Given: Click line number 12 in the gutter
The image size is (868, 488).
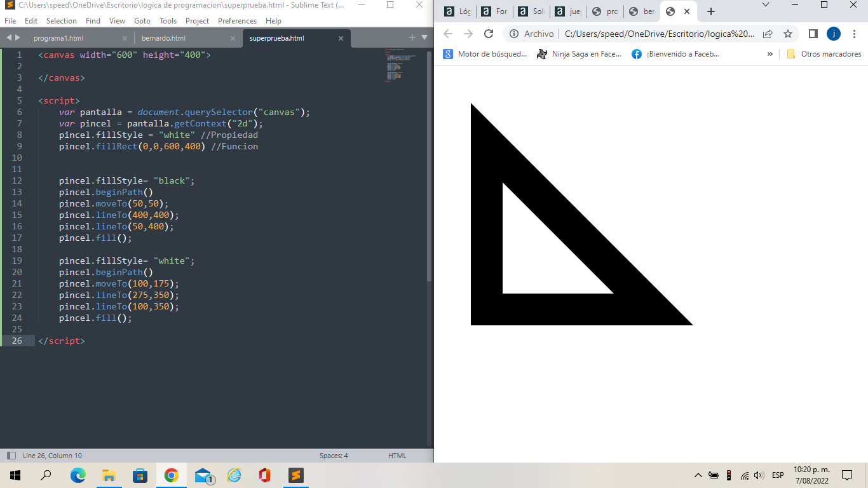Looking at the screenshot, I should click(17, 180).
